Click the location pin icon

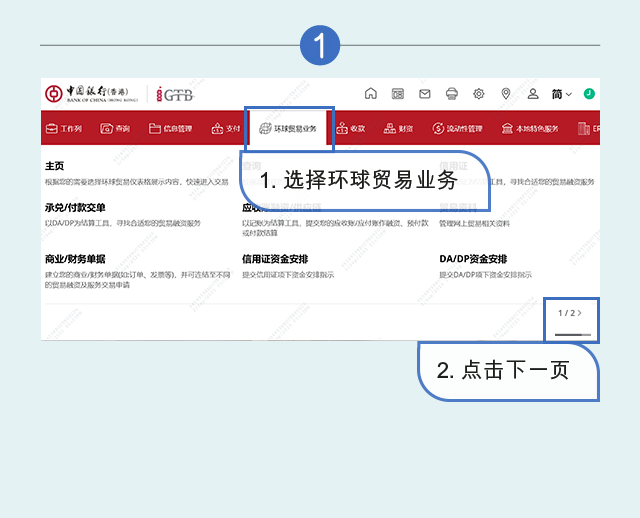click(x=506, y=94)
